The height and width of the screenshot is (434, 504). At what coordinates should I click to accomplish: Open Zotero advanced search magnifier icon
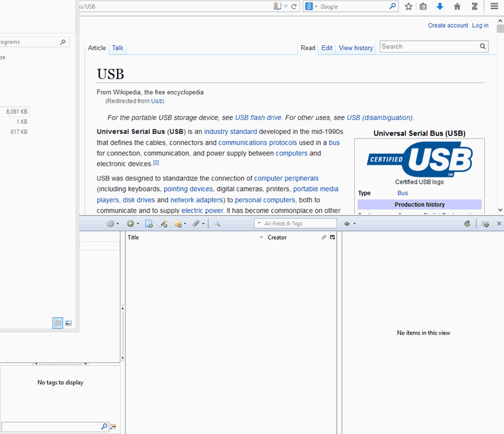(x=216, y=224)
